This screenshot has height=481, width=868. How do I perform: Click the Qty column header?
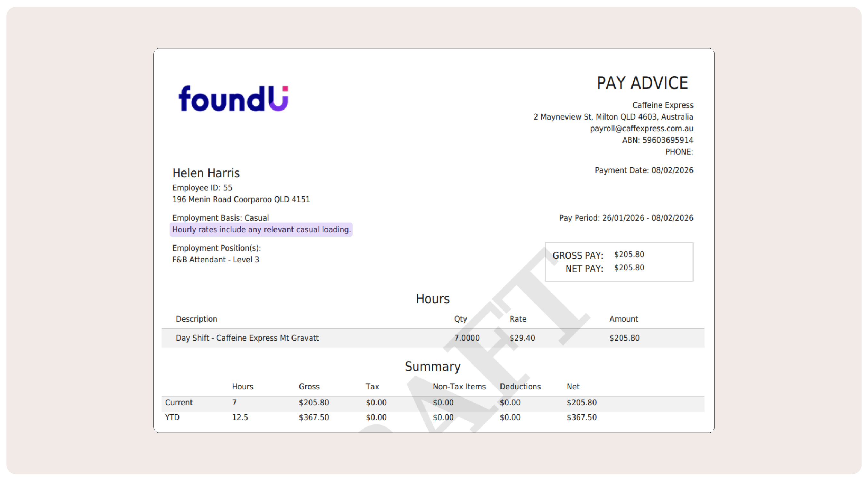(x=460, y=319)
